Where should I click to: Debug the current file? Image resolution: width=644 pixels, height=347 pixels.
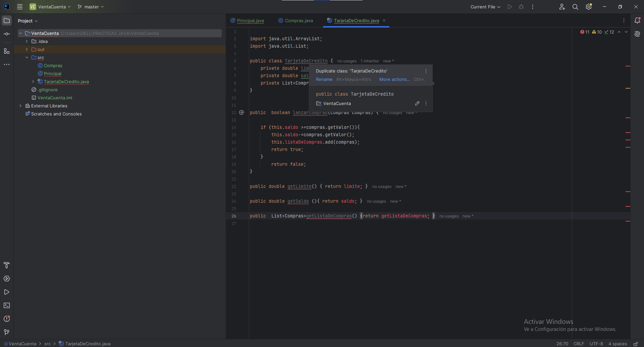[x=521, y=7]
